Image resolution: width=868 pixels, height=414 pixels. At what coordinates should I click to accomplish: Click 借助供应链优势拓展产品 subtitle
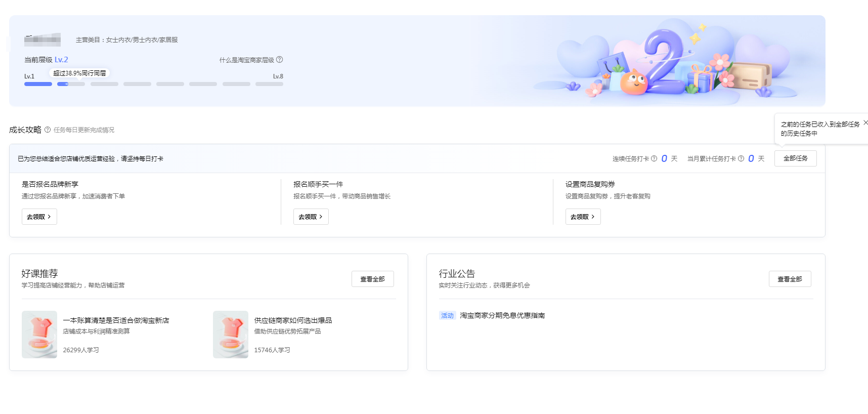point(287,332)
